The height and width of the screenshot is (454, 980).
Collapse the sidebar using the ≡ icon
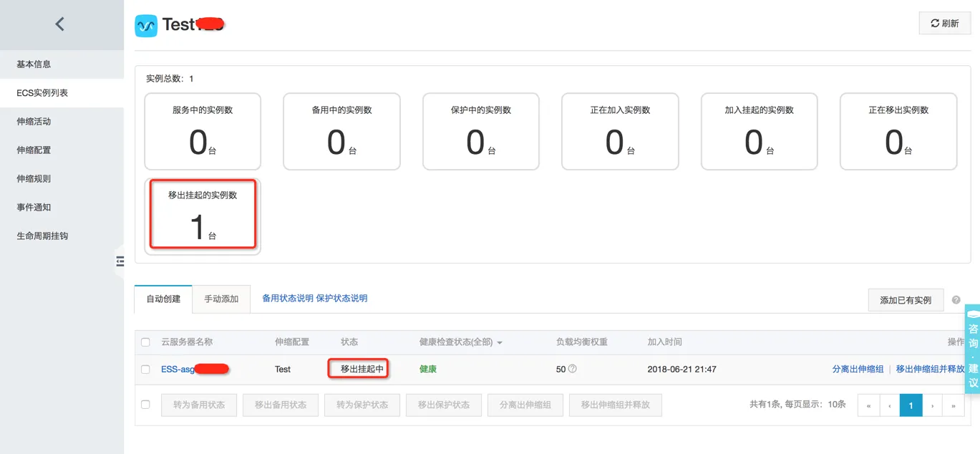click(120, 262)
